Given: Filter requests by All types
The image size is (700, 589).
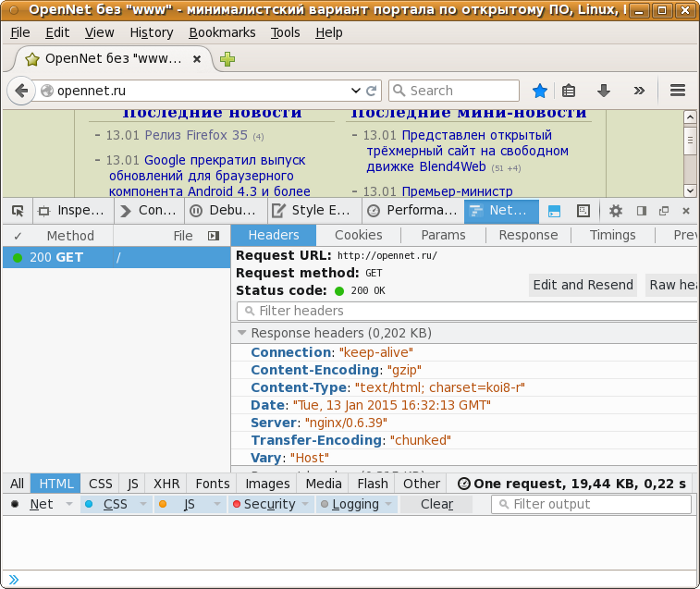Looking at the screenshot, I should pos(17,484).
